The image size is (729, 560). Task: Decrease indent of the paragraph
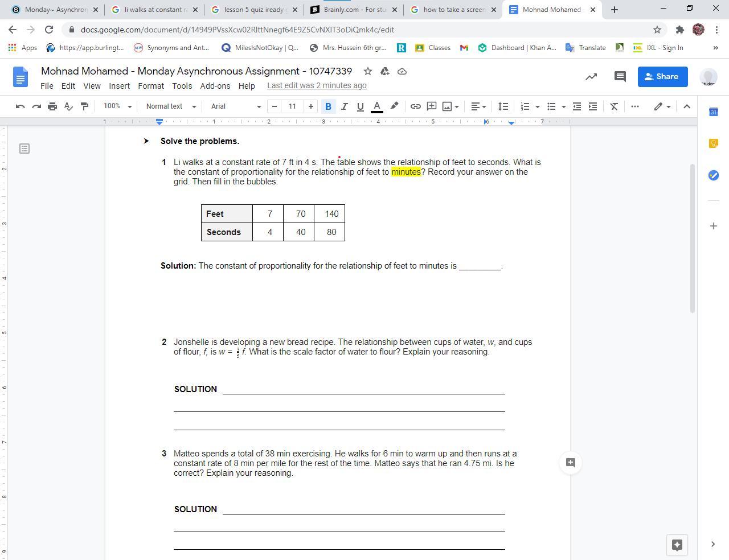point(577,106)
